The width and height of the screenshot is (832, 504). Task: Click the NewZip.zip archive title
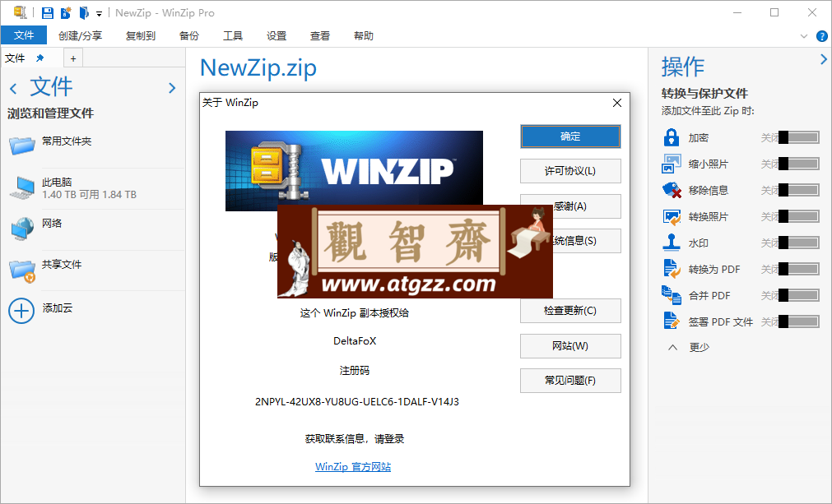258,68
